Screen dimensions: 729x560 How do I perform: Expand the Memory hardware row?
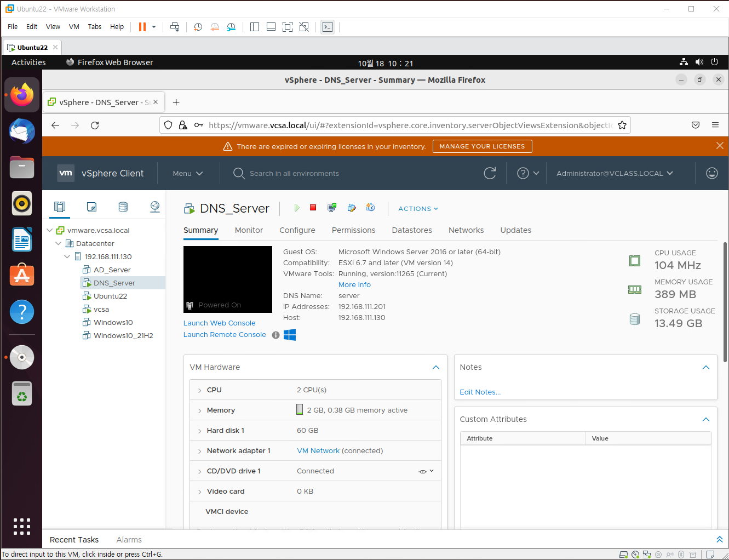coord(199,411)
